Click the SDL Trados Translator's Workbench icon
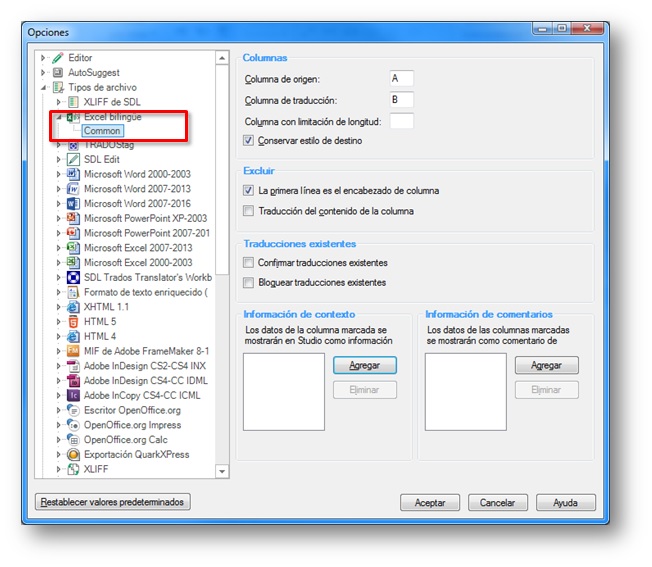Viewport: 652px width, 567px height. (x=73, y=277)
